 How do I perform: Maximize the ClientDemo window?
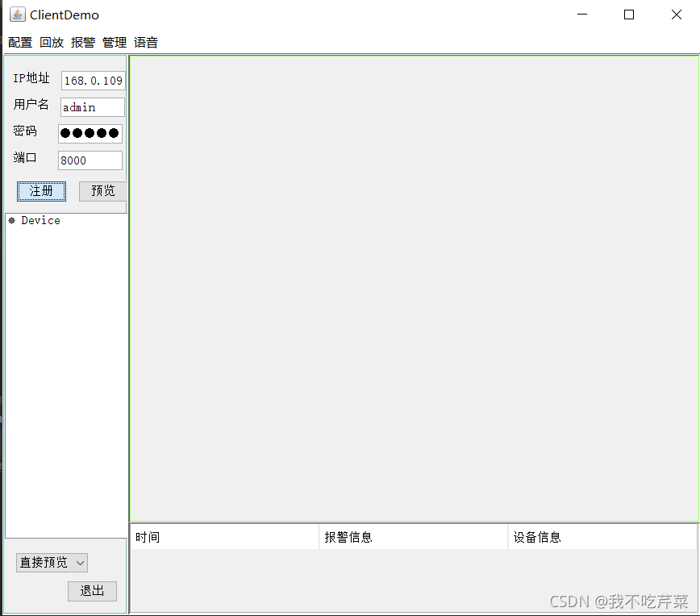coord(629,15)
